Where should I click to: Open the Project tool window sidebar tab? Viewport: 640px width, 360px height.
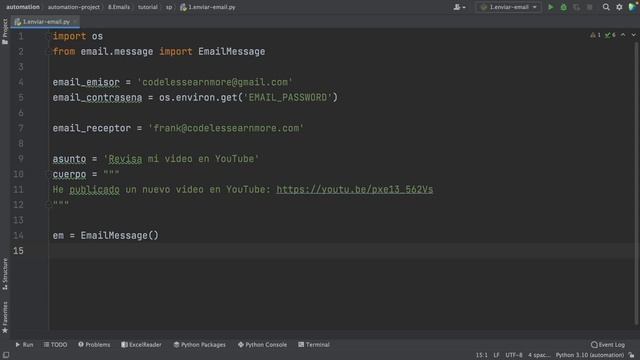point(5,31)
